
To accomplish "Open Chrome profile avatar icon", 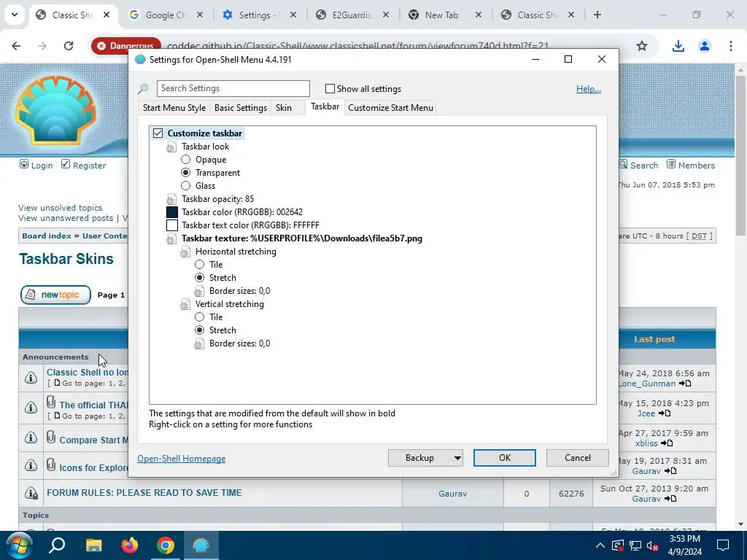I will [x=704, y=46].
